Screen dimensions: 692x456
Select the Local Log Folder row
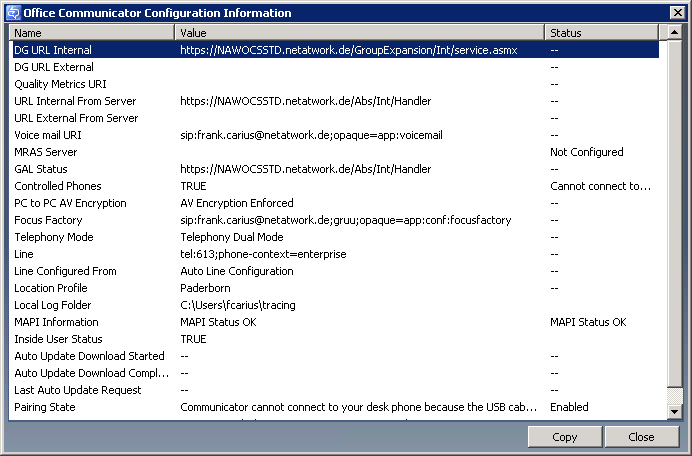[x=334, y=305]
